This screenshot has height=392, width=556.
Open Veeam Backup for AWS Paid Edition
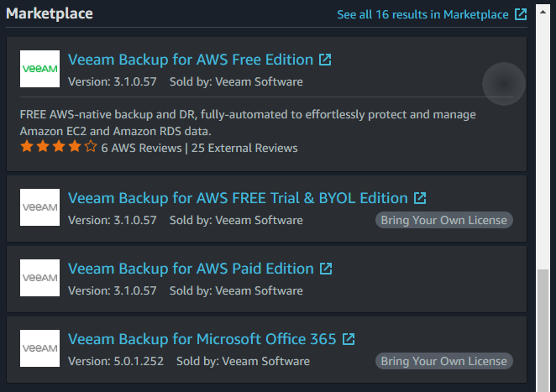tap(191, 269)
